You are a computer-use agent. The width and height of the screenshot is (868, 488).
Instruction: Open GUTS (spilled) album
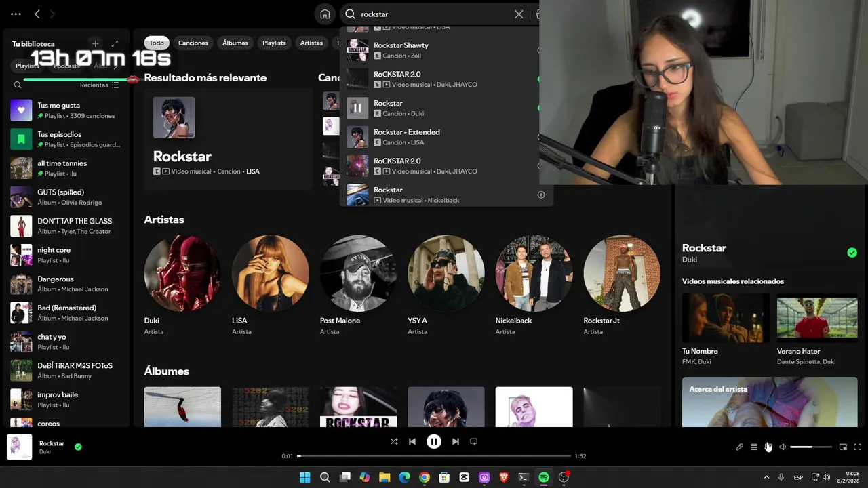[66, 197]
